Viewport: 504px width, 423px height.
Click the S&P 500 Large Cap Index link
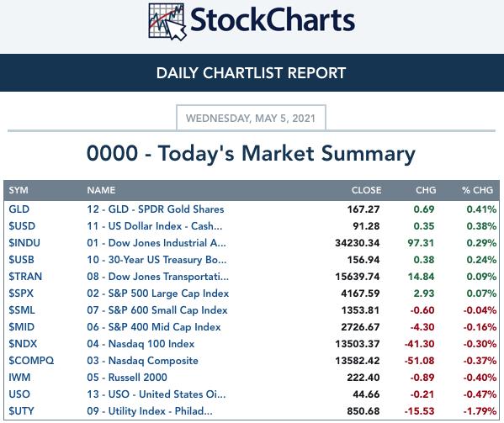pyautogui.click(x=158, y=293)
